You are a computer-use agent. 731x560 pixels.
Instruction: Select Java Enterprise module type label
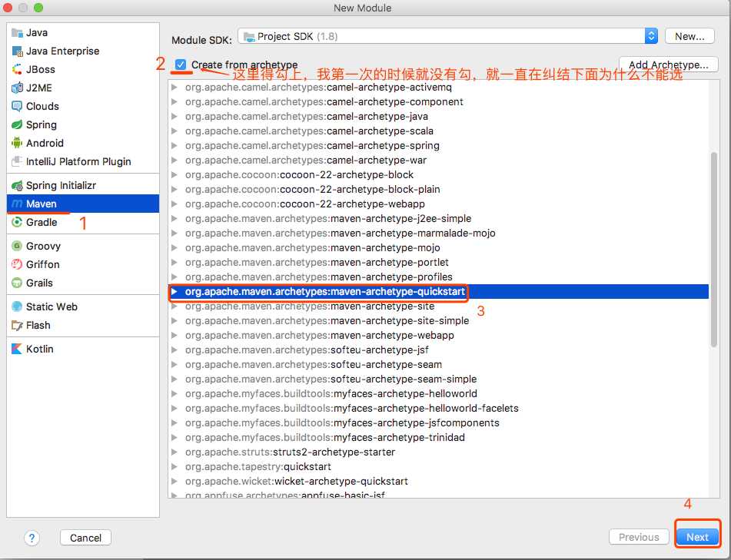(x=62, y=51)
